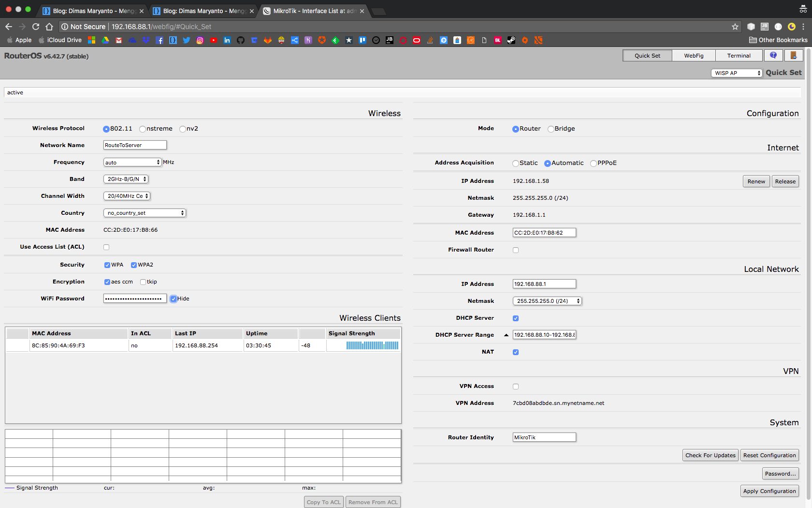812x508 pixels.
Task: Uncheck Hide WiFi password
Action: click(173, 299)
